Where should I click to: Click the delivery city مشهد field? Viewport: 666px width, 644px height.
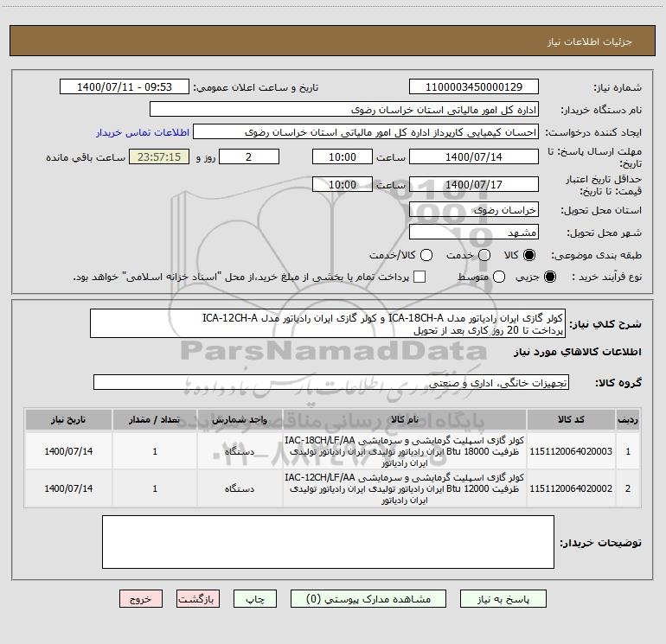(474, 233)
